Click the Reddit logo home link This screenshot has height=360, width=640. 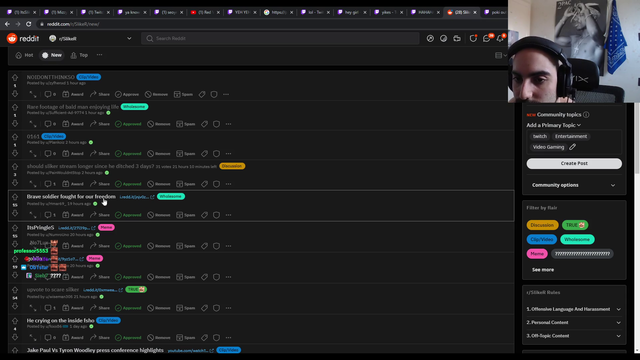pyautogui.click(x=23, y=38)
